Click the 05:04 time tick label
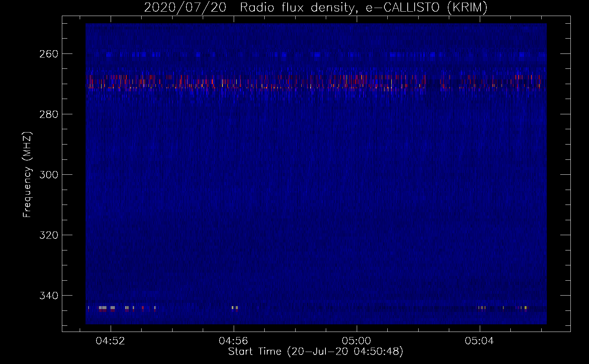Screen dimensions: 589x364 (x=479, y=341)
